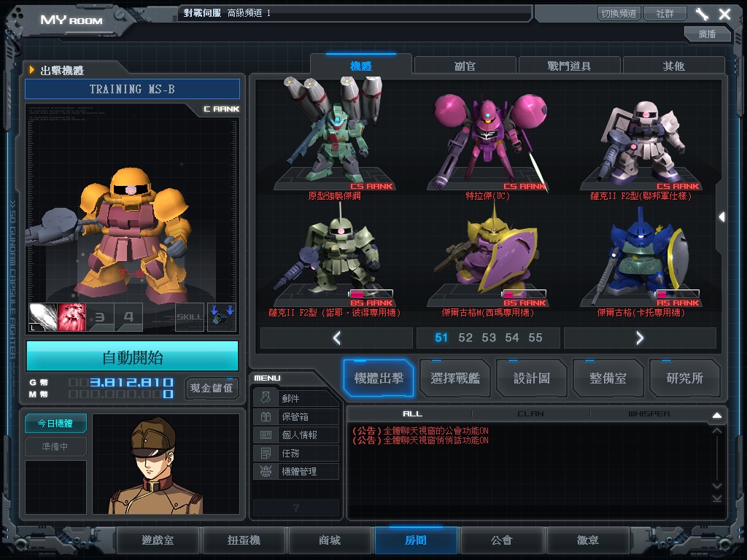Go to next mech page arrow
The width and height of the screenshot is (747, 560).
point(640,338)
